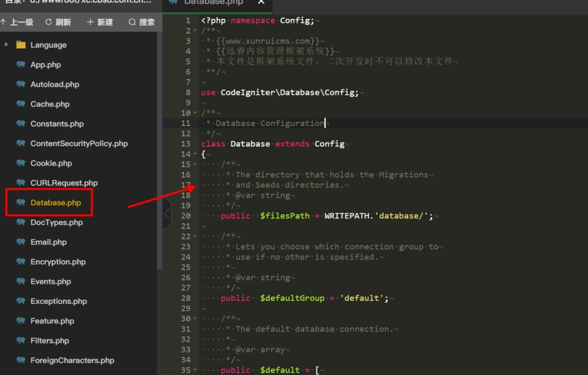This screenshot has height=375, width=588.
Task: Place cursor on line 20 $filesPath
Action: tap(285, 216)
